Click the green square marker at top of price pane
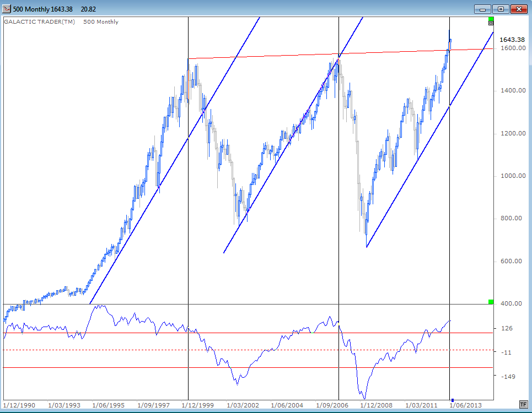532x413 pixels. tap(491, 19)
